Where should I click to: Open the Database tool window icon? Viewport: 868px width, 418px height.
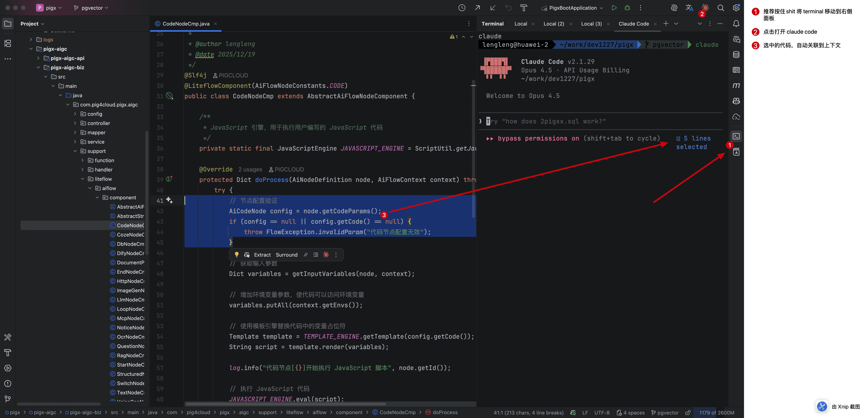coord(736,55)
